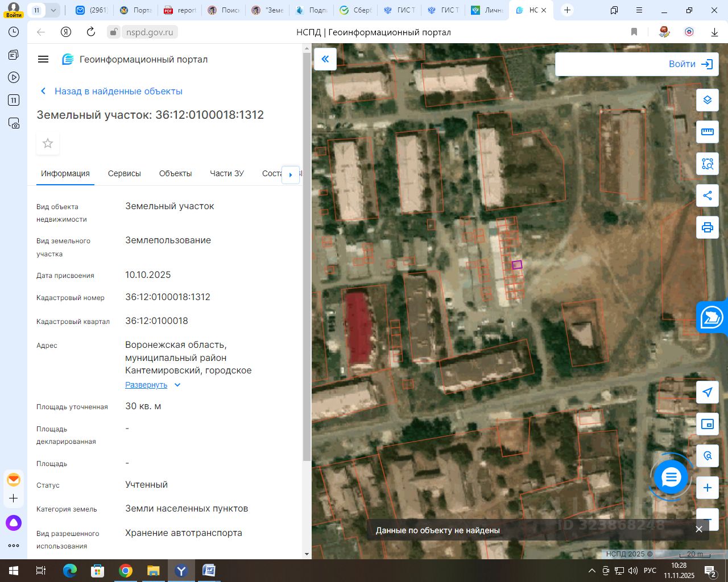Go back via 'Назад в найденные объекты'
This screenshot has width=728, height=582.
pos(111,91)
